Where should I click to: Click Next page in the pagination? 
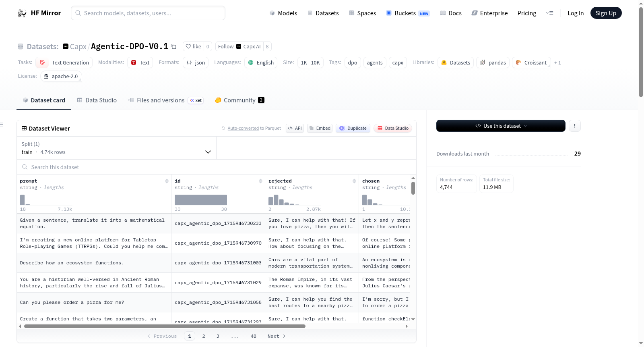(277, 336)
